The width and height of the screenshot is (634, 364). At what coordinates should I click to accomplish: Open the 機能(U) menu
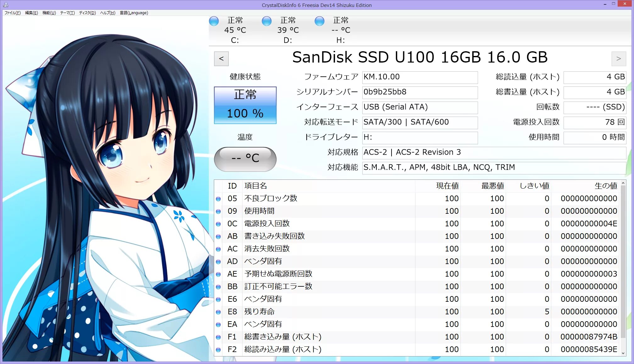pos(49,13)
